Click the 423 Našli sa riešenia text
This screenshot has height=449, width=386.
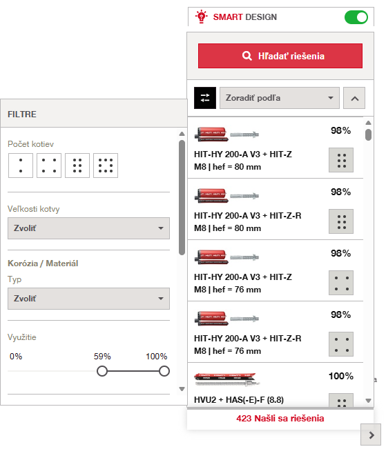point(280,418)
